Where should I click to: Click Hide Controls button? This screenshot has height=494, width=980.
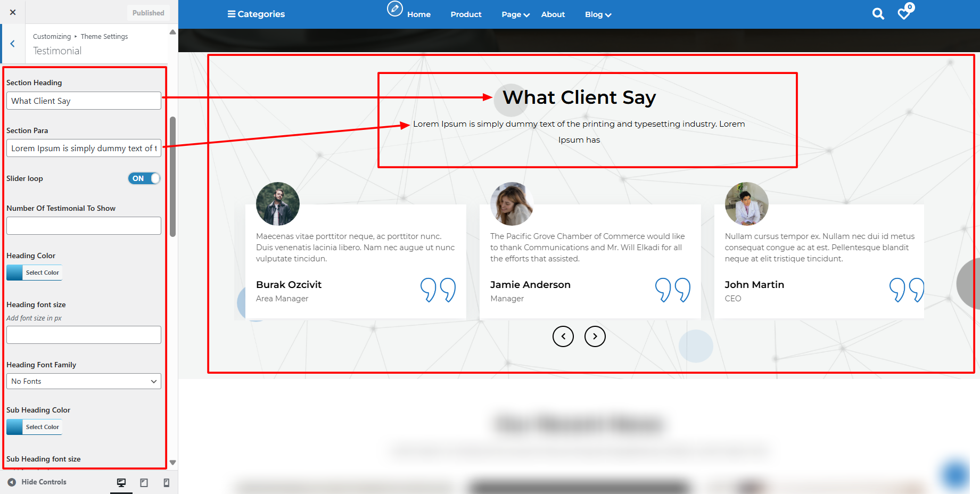[37, 482]
